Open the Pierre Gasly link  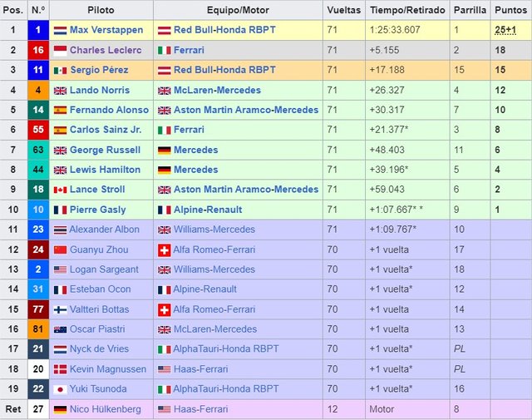pyautogui.click(x=98, y=210)
